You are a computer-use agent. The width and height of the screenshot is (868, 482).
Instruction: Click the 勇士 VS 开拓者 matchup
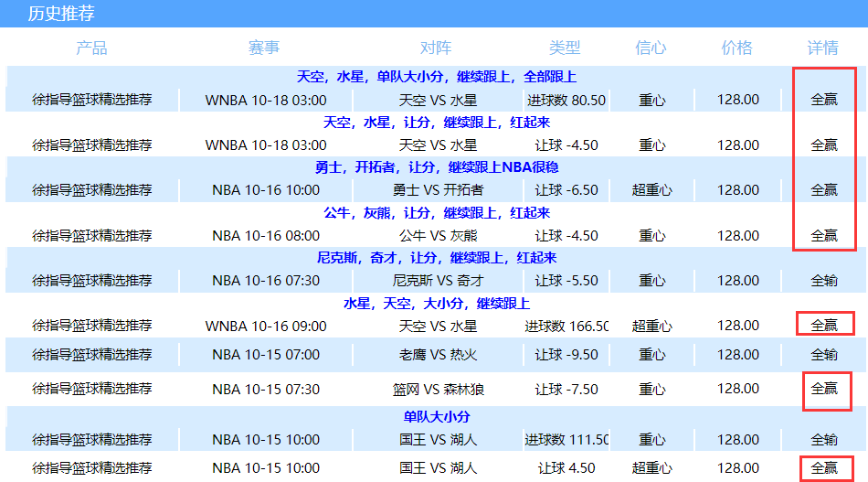pyautogui.click(x=438, y=190)
